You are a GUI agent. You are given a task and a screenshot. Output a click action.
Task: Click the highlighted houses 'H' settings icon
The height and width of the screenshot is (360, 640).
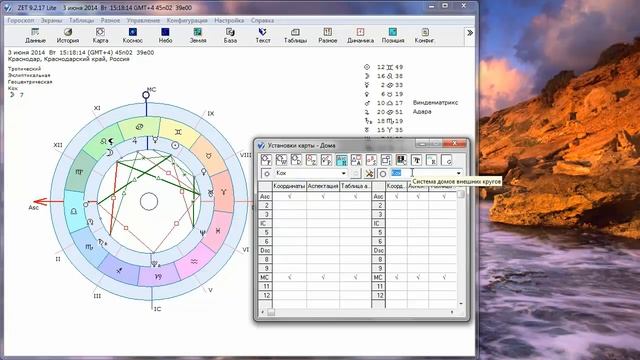[x=341, y=160]
